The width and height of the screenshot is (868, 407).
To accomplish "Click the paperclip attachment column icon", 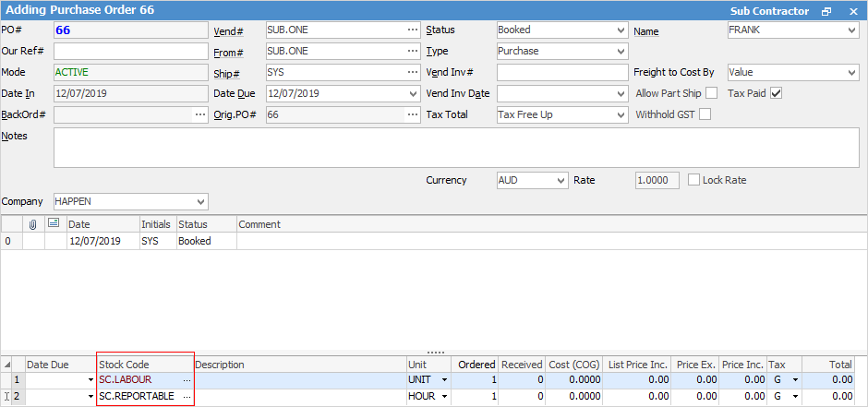I will click(33, 224).
